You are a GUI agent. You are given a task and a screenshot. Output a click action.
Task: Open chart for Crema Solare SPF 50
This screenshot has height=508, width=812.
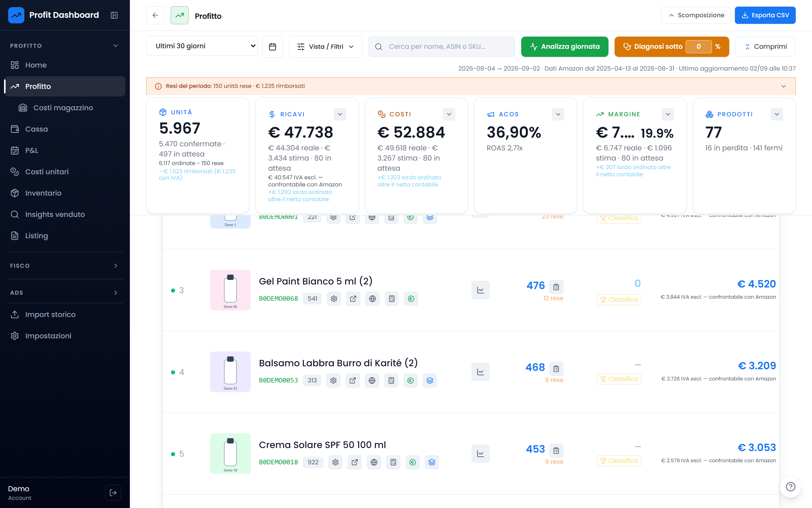tap(481, 454)
